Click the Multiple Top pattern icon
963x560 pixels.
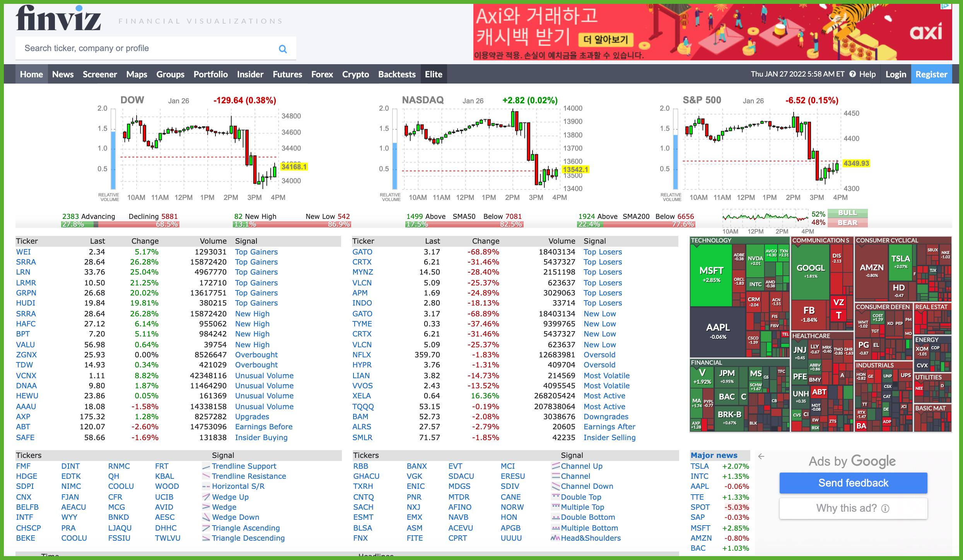pyautogui.click(x=555, y=507)
